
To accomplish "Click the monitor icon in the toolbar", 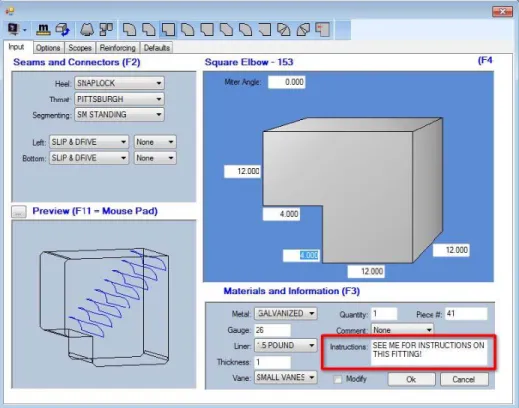I will [14, 29].
